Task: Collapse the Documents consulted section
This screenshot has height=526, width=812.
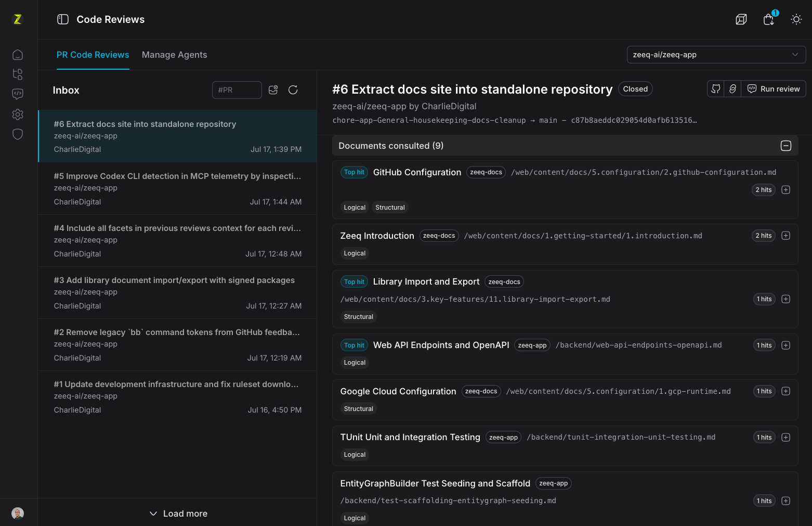Action: (786, 146)
